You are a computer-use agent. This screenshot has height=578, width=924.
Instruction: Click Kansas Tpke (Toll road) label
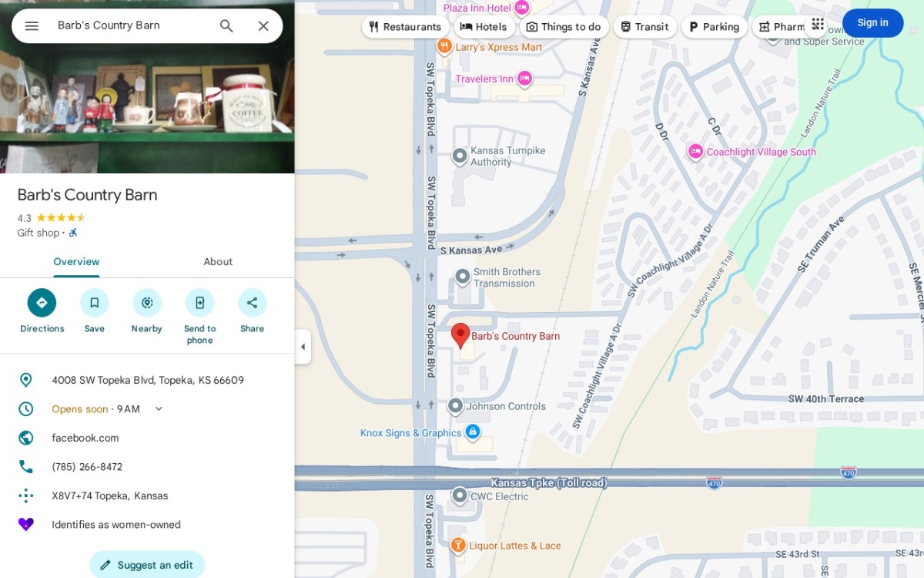(x=549, y=483)
